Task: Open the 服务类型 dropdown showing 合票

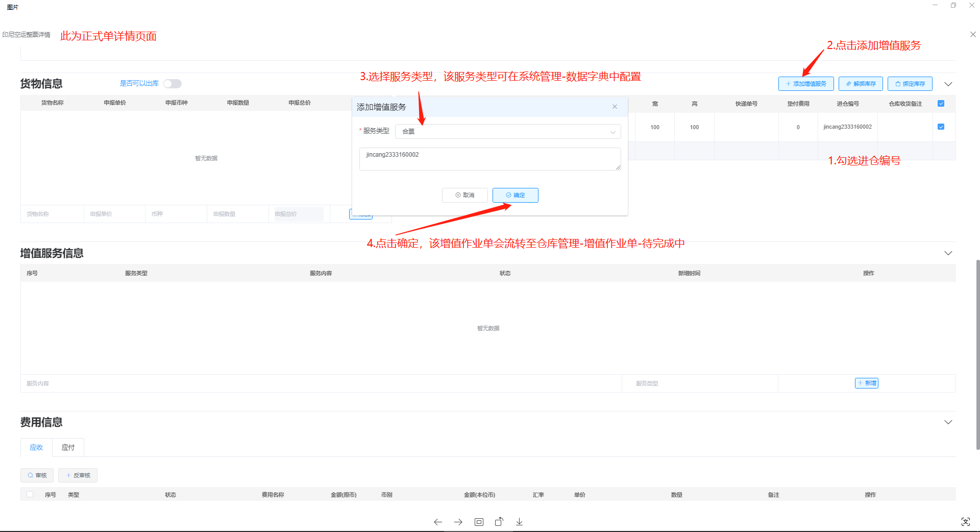Action: tap(508, 132)
